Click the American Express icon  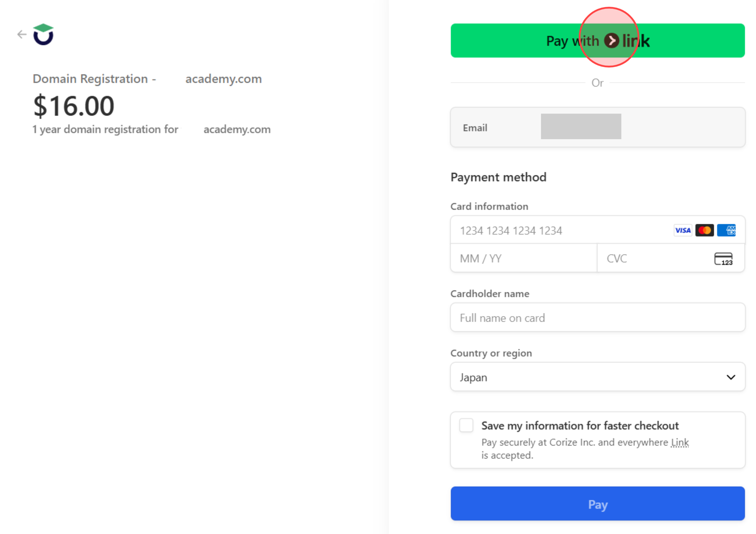click(726, 230)
